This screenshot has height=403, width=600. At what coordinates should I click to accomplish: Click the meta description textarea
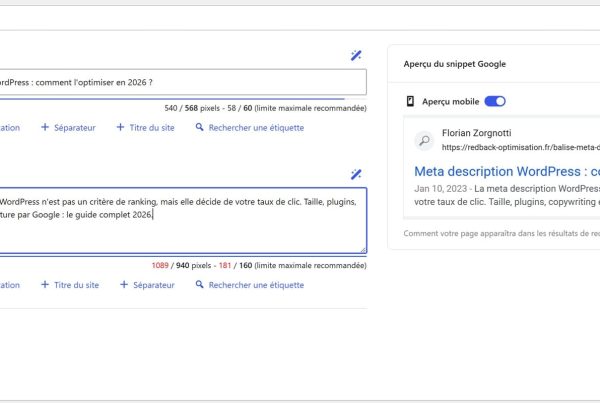point(183,220)
